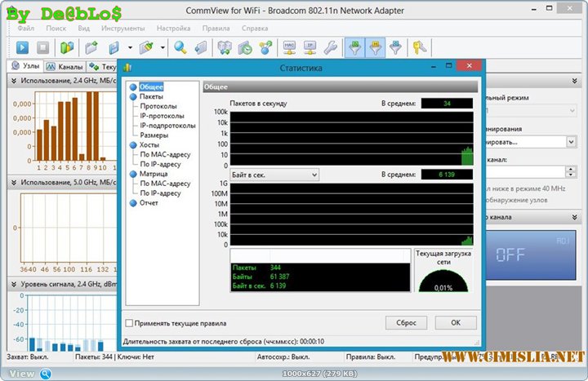Image resolution: width=588 pixels, height=381 pixels.
Task: Collapse the Использование 2.4 GHz panel
Action: pos(14,81)
